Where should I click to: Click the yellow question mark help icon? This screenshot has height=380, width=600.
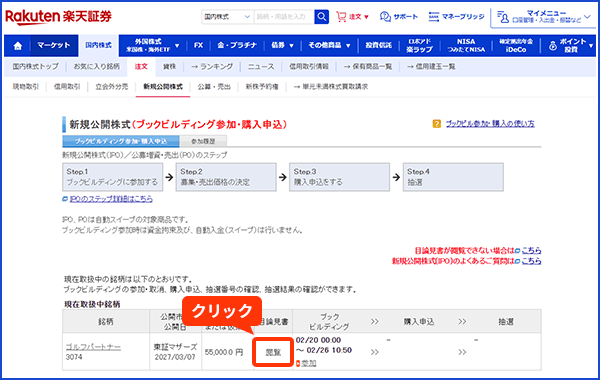(437, 124)
